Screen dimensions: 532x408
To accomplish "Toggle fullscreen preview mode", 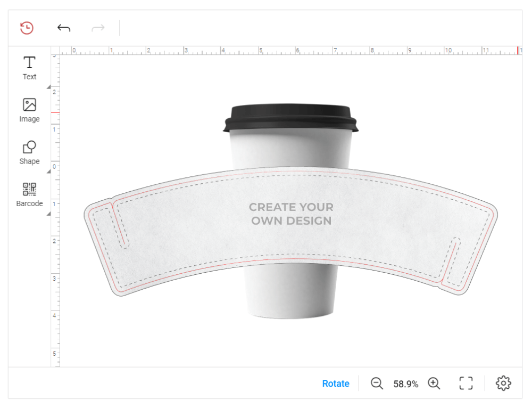I will 465,383.
